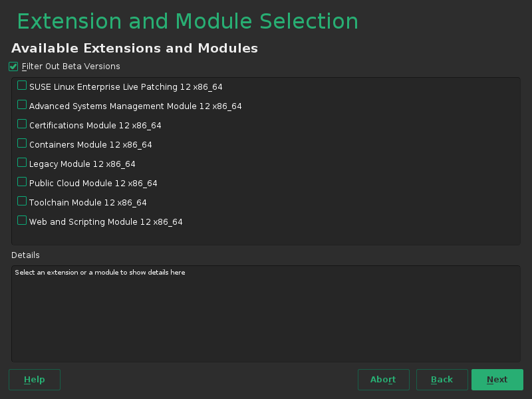Screen dimensions: 532x399
Task: Open the Help dialog
Action: click(35, 380)
